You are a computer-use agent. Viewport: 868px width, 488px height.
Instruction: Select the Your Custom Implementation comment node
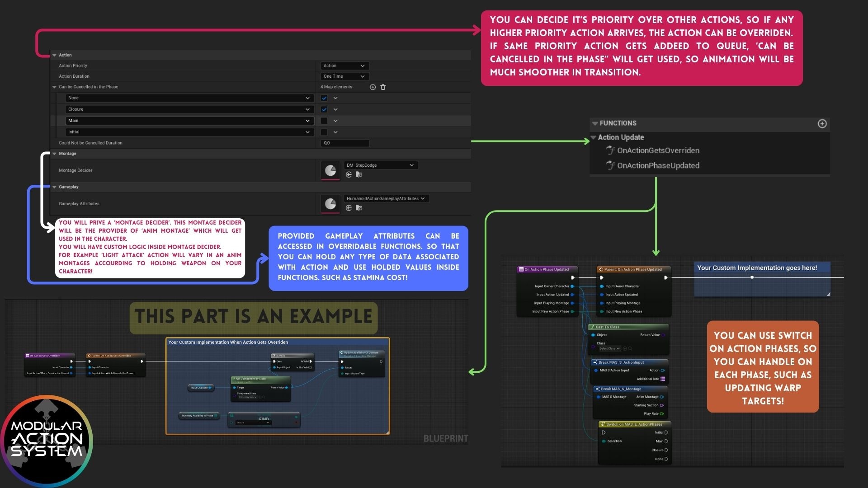[x=757, y=267]
